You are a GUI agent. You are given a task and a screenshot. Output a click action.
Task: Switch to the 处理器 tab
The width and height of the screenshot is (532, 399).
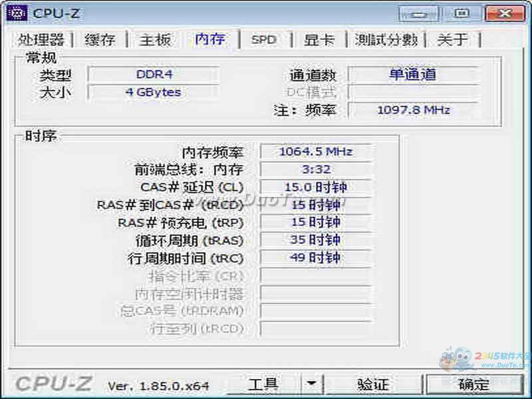click(x=41, y=40)
